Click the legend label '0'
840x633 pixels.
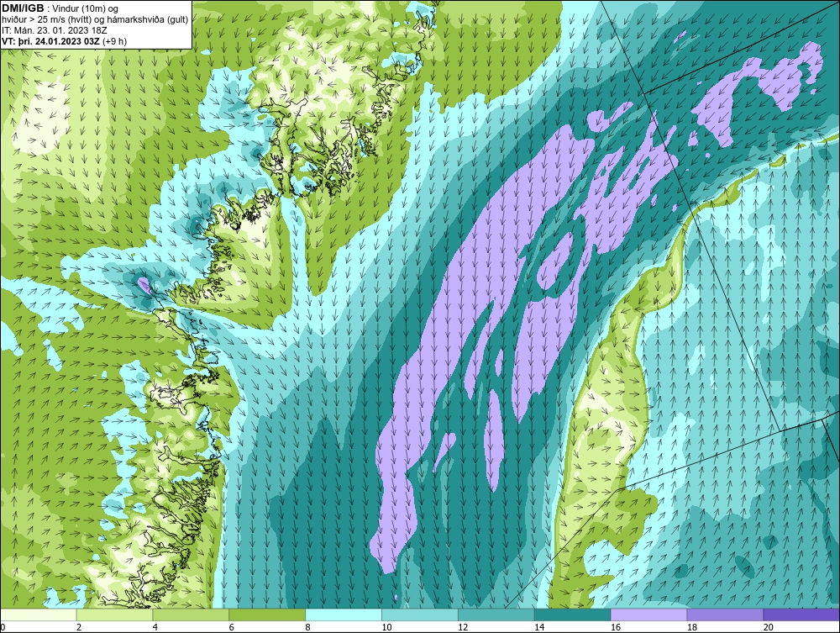3,627
